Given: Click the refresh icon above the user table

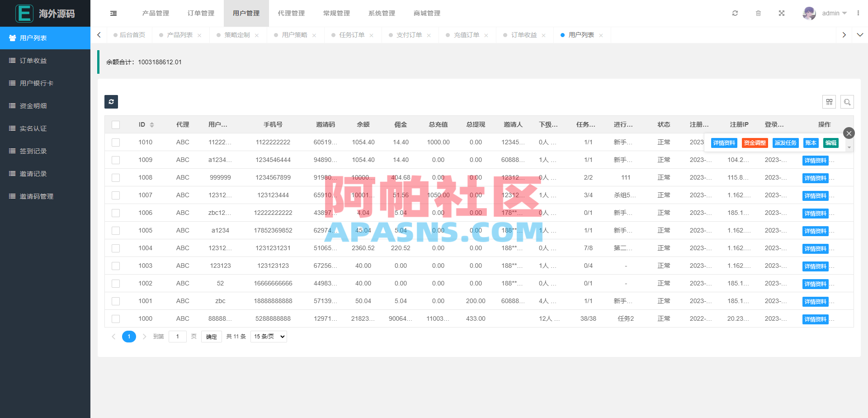Looking at the screenshot, I should [x=111, y=102].
